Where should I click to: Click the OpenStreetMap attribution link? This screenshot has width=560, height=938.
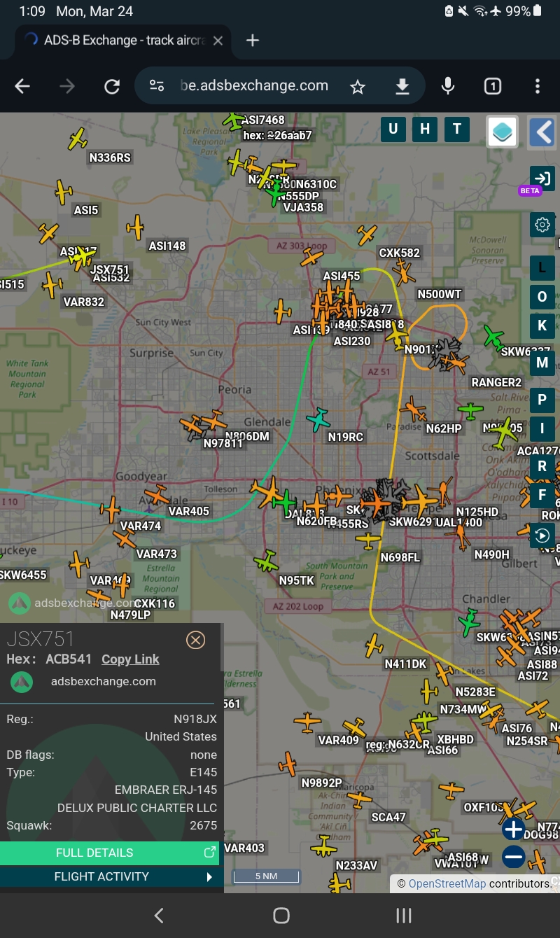pos(447,883)
